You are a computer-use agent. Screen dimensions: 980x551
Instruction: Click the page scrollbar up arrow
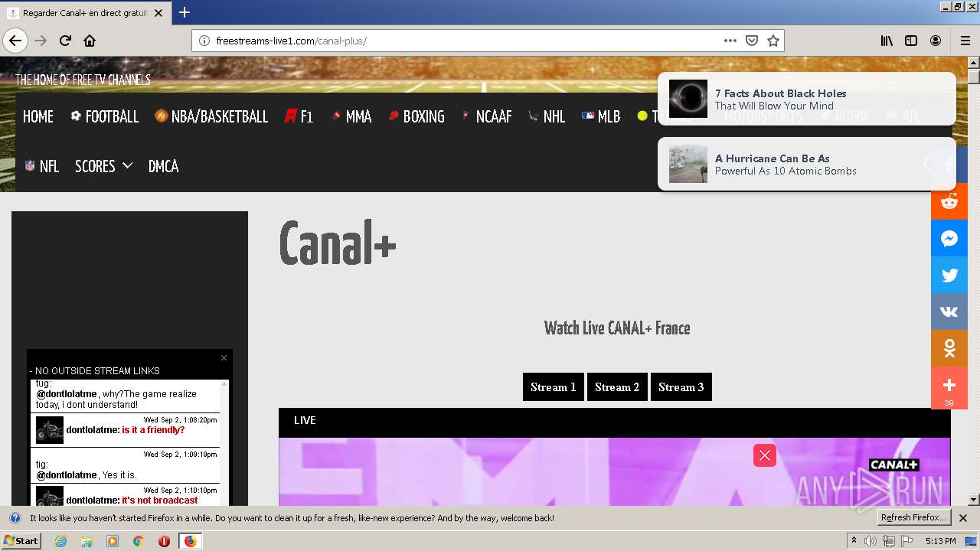[973, 63]
